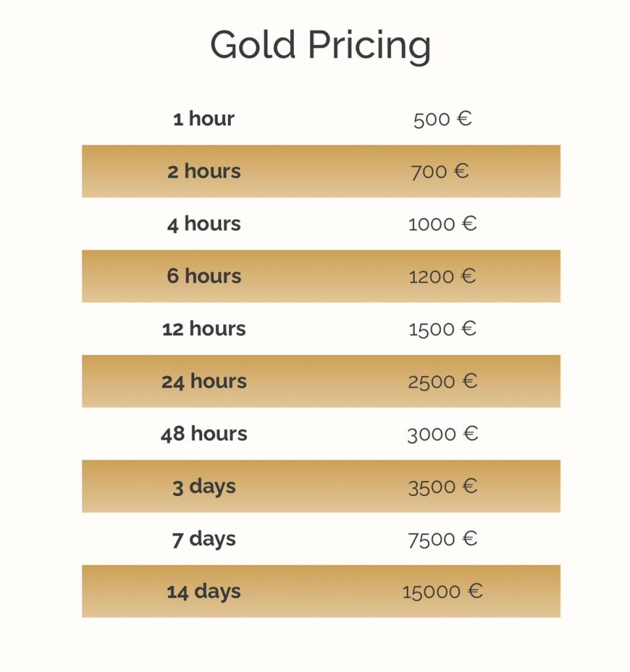This screenshot has width=630, height=672.
Task: Click the 700 € price
Action: click(440, 172)
